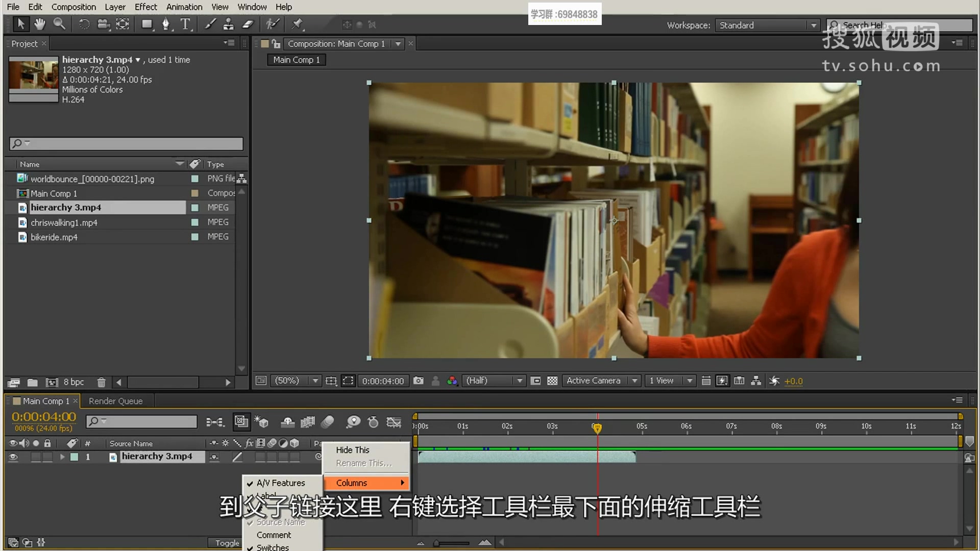This screenshot has height=551, width=980.
Task: Click Hide This in context menu
Action: [x=352, y=450]
